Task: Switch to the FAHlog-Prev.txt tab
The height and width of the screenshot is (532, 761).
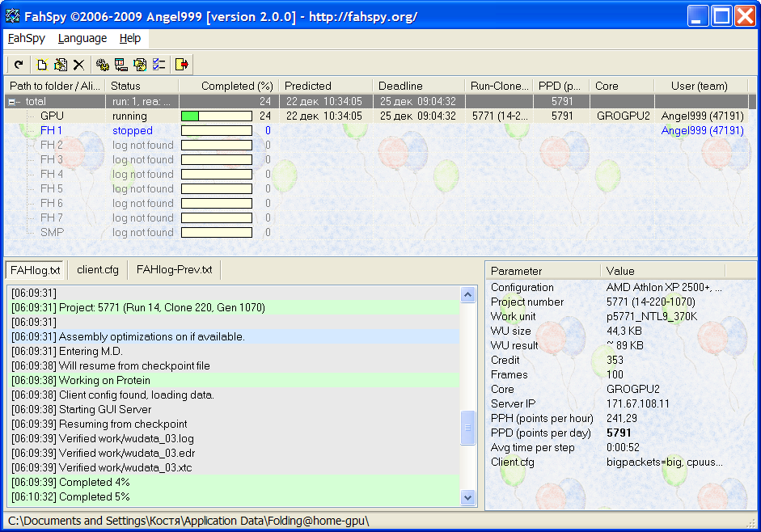Action: [x=174, y=269]
